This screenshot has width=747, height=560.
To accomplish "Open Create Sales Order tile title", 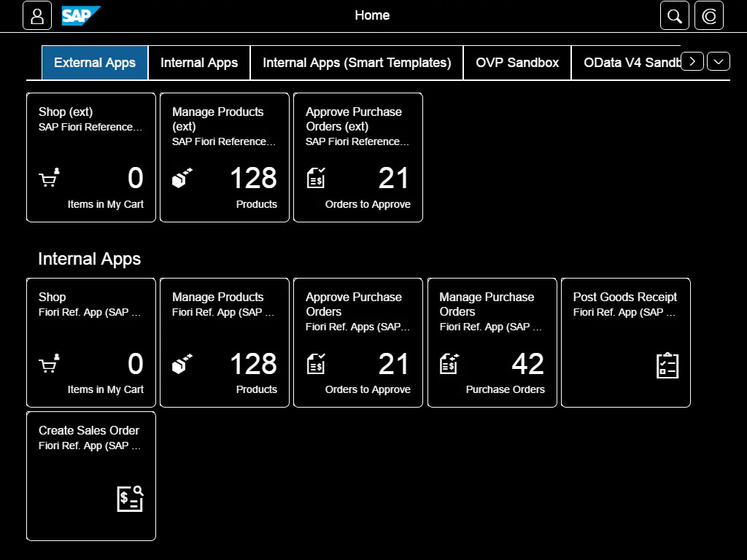I will (89, 430).
